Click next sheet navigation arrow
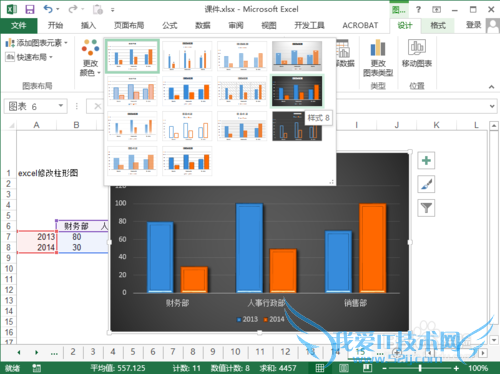 click(36, 352)
